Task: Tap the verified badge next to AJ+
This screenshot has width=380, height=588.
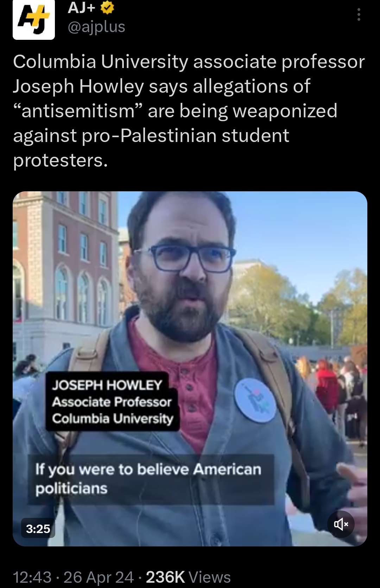Action: click(x=107, y=8)
